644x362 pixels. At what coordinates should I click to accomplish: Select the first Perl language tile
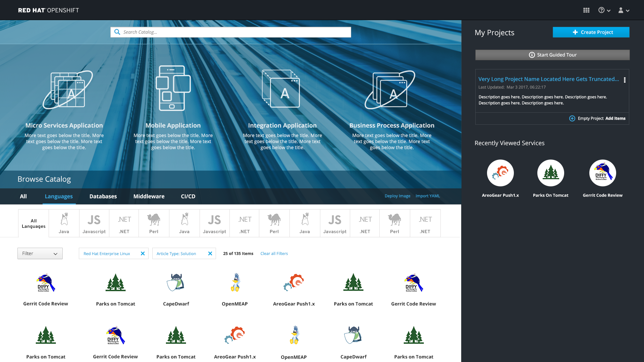point(154,223)
